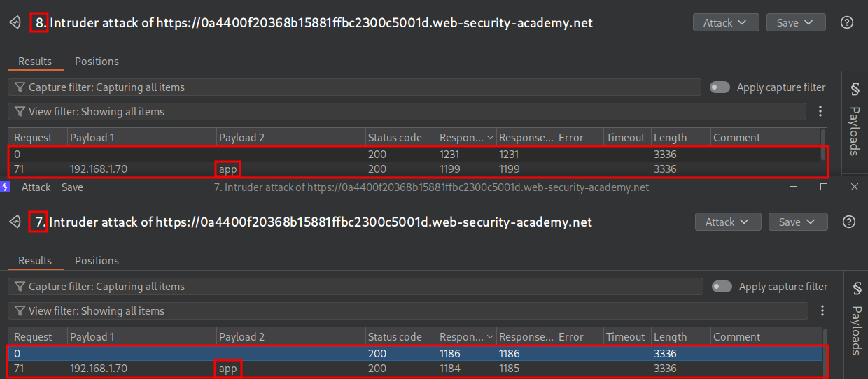868x379 pixels.
Task: Enable Apply capture filter in attack 7
Action: click(722, 287)
